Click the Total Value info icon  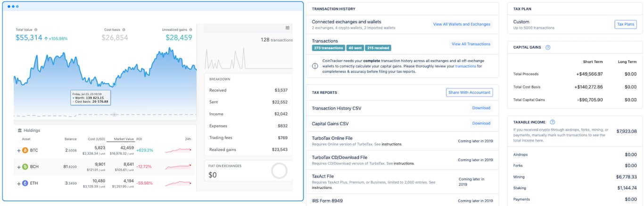[36, 30]
